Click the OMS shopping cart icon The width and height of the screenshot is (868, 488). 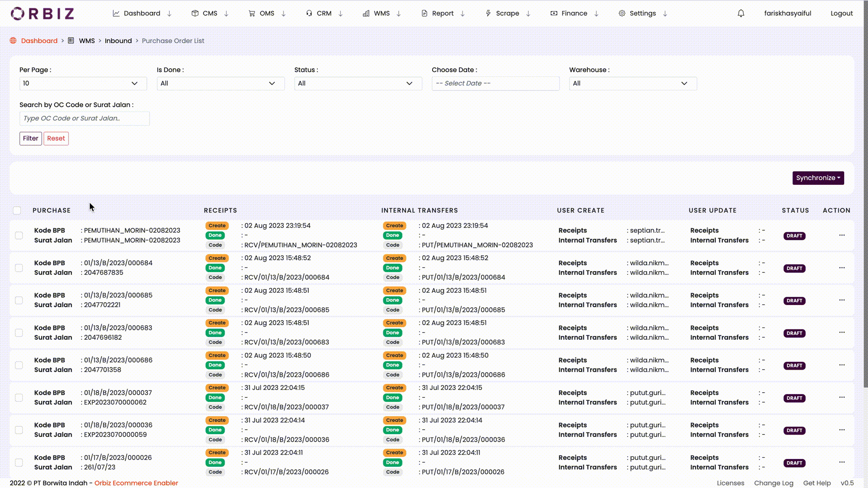[x=252, y=14]
